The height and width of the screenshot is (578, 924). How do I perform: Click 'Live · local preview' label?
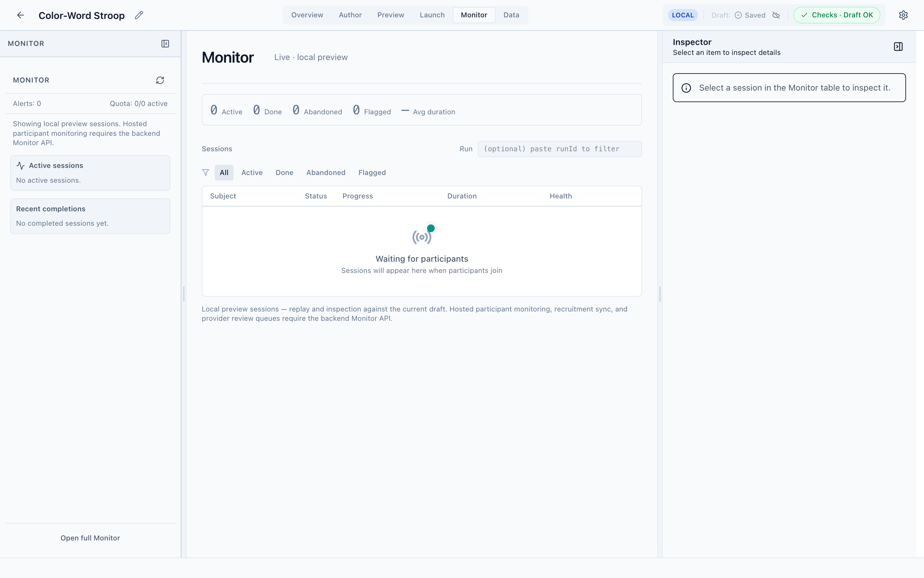[x=311, y=57]
